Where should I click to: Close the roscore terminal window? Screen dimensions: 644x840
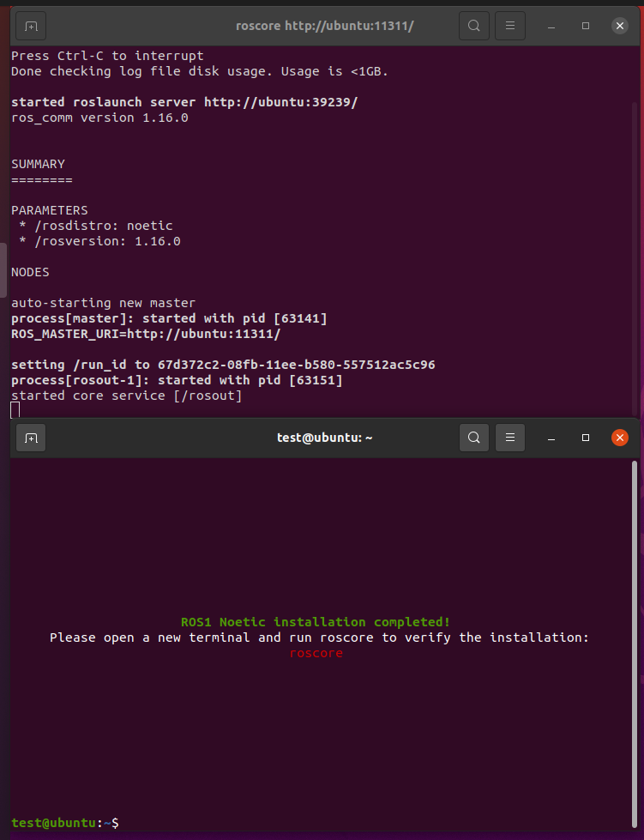(x=620, y=26)
